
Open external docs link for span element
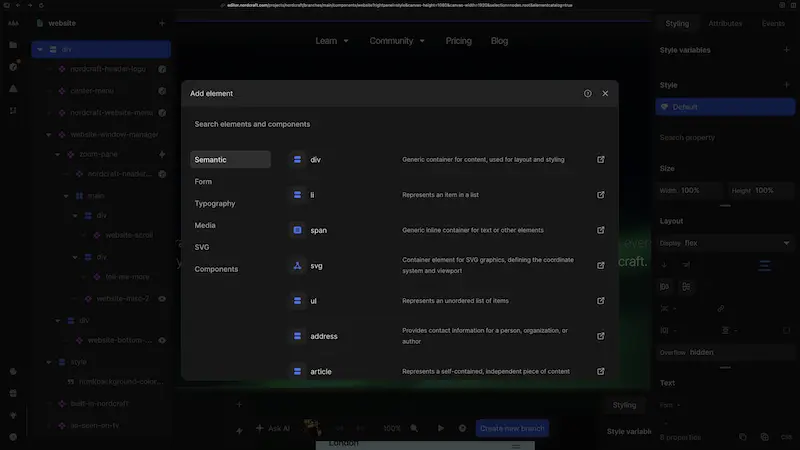point(601,230)
